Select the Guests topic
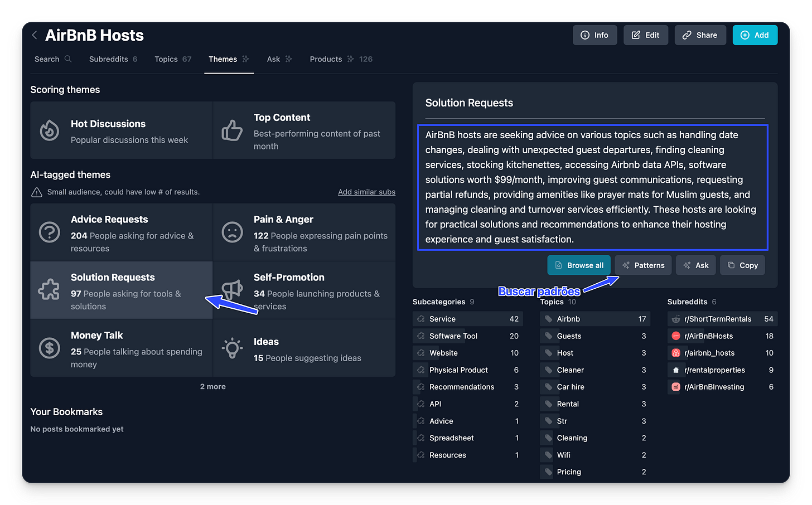The image size is (812, 505). [x=595, y=336]
